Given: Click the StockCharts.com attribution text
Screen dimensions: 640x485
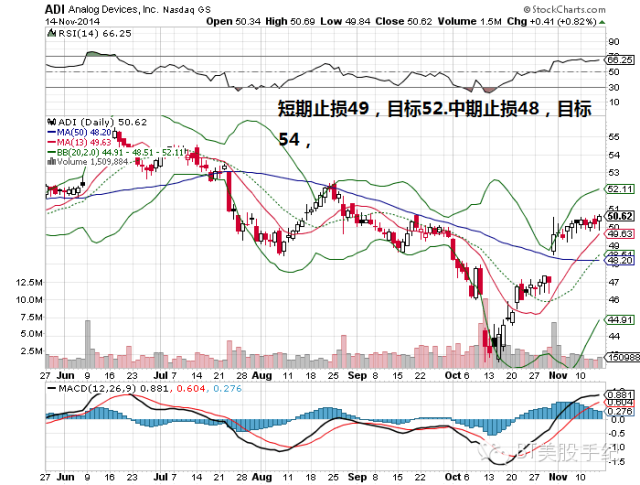Looking at the screenshot, I should [565, 9].
